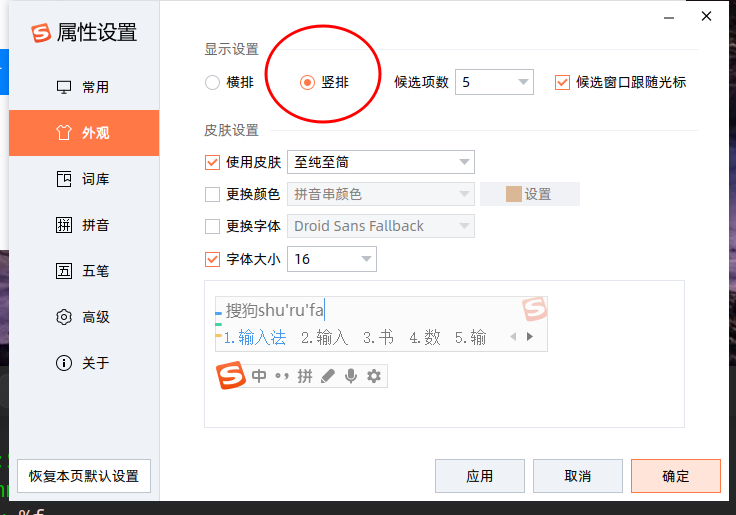Close the 属性设置 window

coord(706,16)
